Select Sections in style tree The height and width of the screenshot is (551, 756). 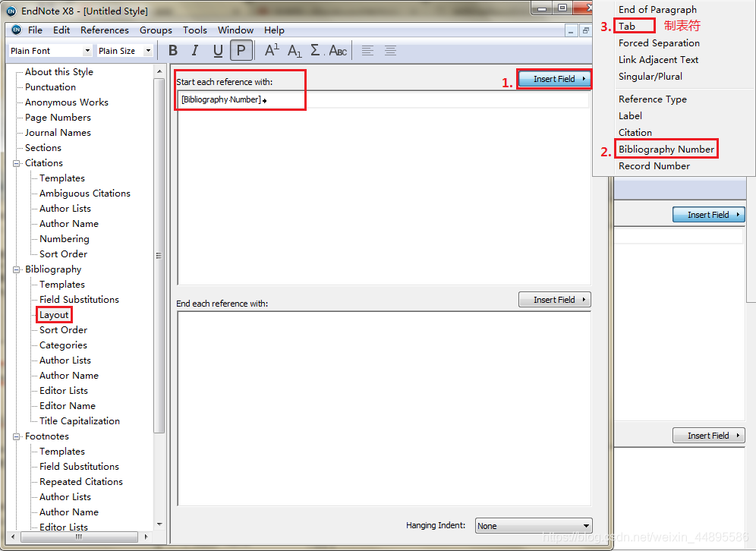(x=43, y=147)
